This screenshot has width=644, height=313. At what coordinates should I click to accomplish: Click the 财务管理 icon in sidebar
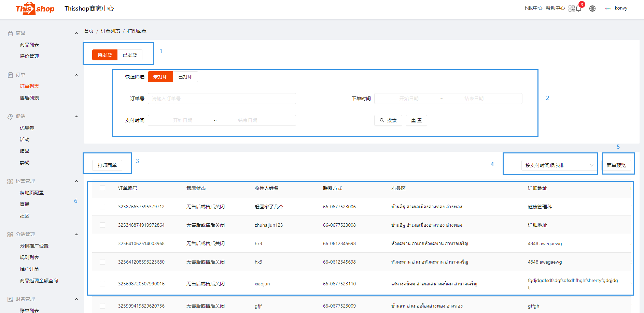coord(10,299)
